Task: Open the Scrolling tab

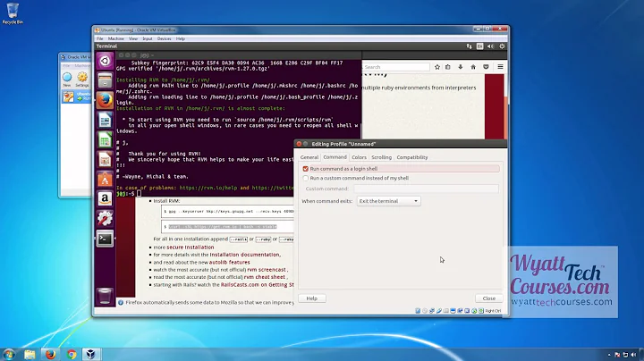Action: click(x=382, y=157)
